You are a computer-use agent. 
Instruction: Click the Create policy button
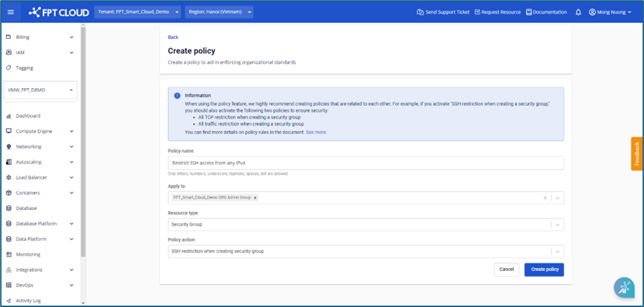544,269
